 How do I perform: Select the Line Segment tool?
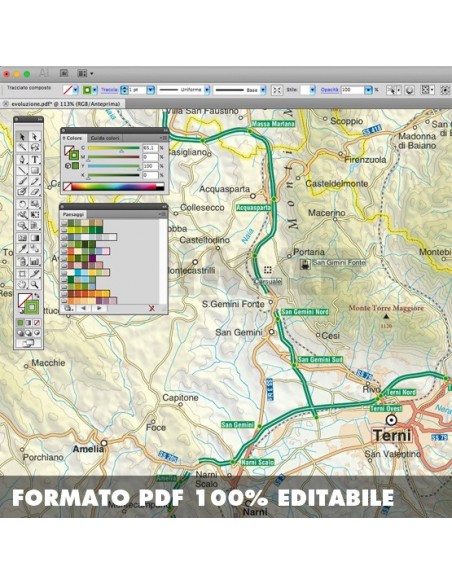tap(22, 170)
